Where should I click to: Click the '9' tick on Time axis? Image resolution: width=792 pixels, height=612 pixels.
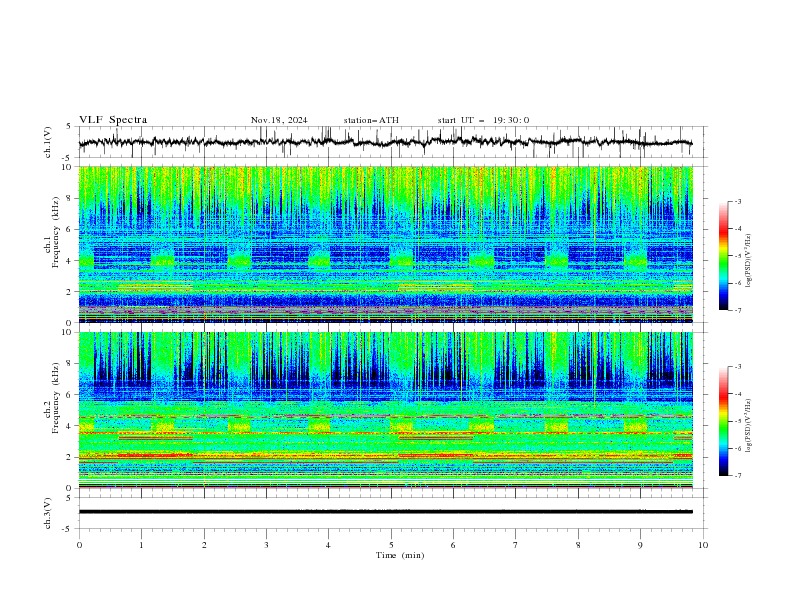tap(640, 545)
